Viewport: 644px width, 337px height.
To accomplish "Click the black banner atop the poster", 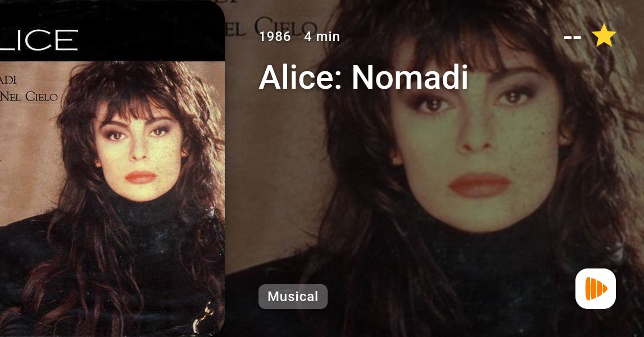I will pyautogui.click(x=112, y=30).
